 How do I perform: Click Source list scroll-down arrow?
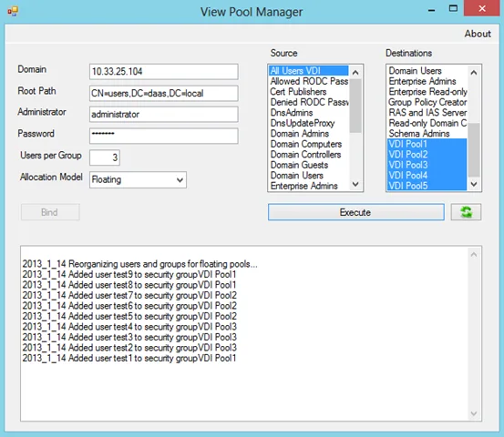[x=355, y=184]
